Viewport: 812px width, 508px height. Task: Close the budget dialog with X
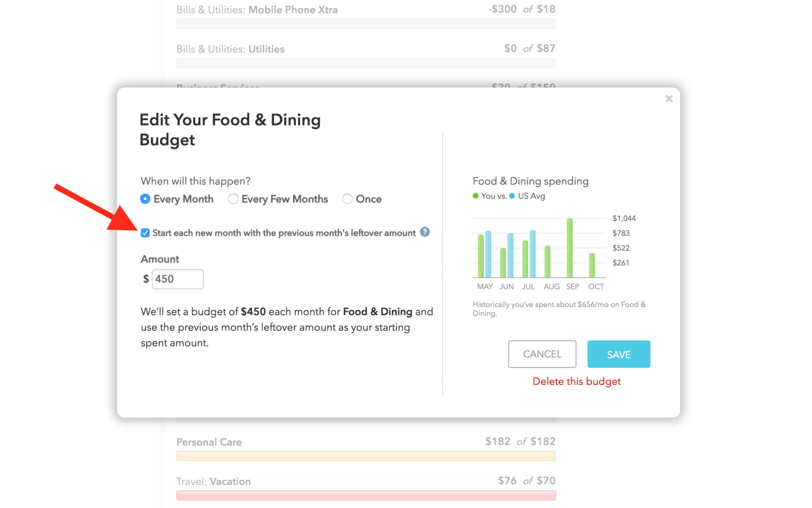[669, 99]
